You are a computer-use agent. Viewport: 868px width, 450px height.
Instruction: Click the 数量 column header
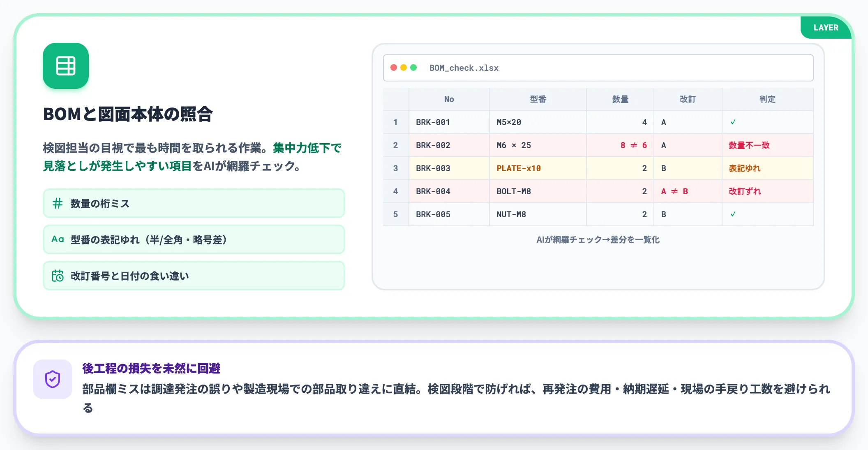click(x=620, y=99)
